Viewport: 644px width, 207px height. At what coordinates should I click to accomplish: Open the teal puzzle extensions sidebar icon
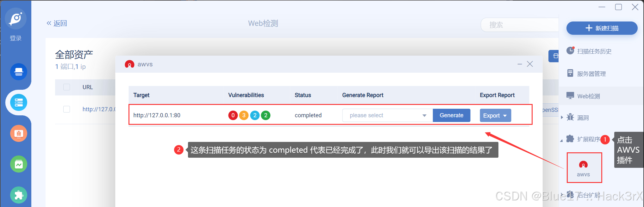coord(19,195)
